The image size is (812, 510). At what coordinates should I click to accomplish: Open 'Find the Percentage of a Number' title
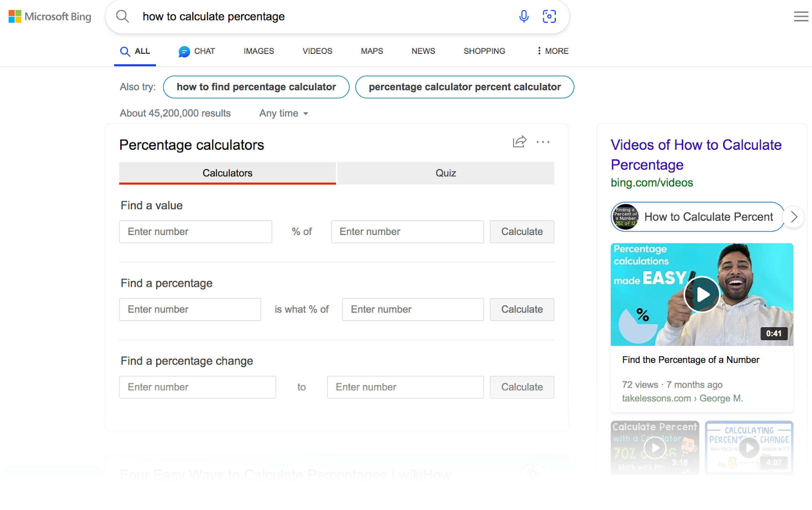tap(691, 360)
